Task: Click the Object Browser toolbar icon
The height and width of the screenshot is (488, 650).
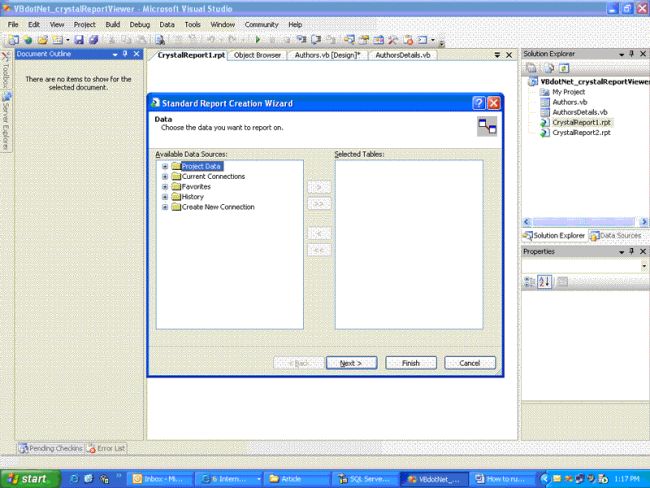Action: coord(378,40)
